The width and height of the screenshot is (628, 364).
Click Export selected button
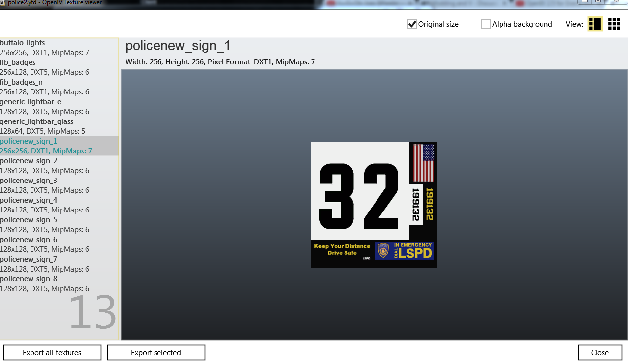click(x=156, y=352)
